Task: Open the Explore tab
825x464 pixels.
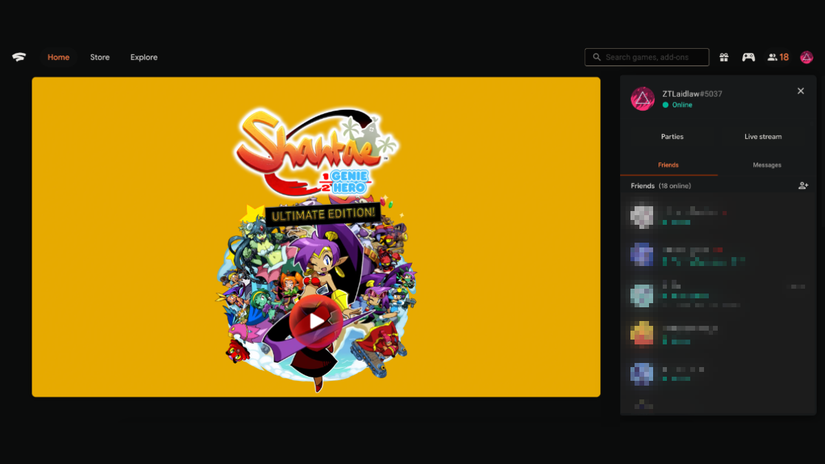Action: (x=144, y=57)
